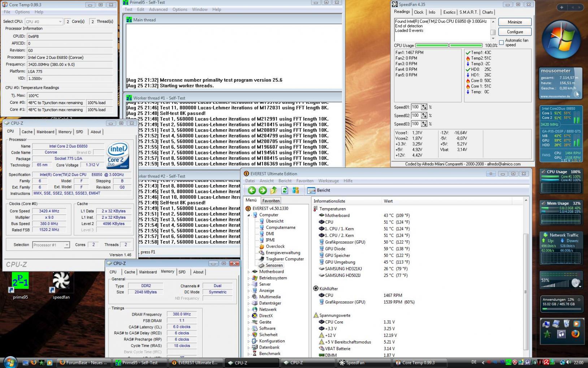This screenshot has width=588, height=368.
Task: Open Firefox from the sidebar launcher gadget
Action: pyautogui.click(x=575, y=334)
